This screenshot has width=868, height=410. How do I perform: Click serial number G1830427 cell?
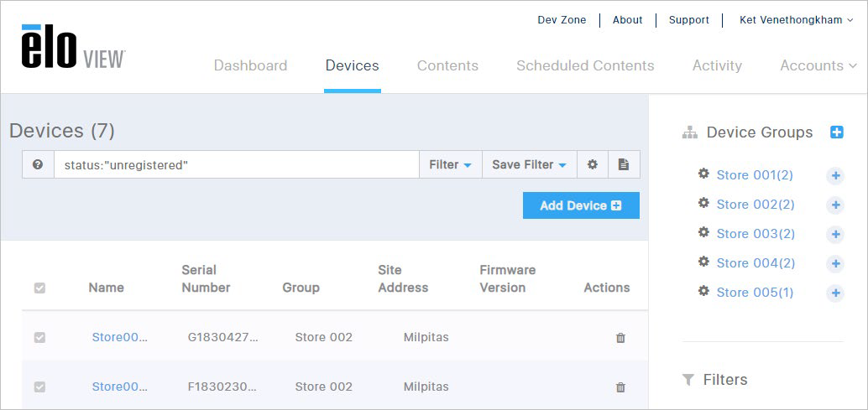tap(222, 337)
